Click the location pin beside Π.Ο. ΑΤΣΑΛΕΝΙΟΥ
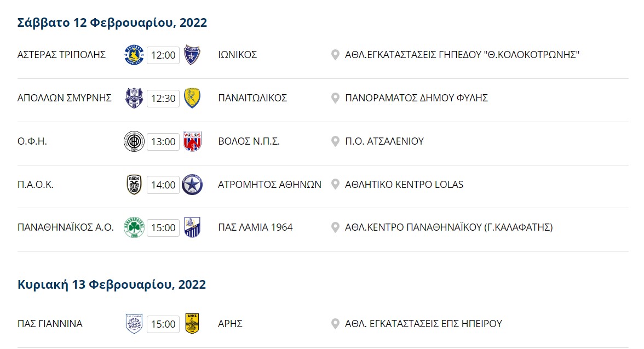Screen dimensions: 644x349 pos(335,141)
